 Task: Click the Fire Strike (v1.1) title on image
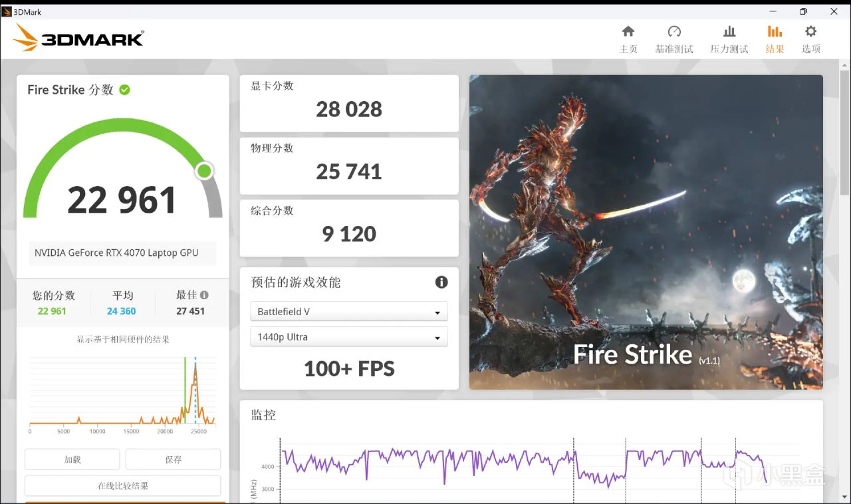(x=646, y=355)
